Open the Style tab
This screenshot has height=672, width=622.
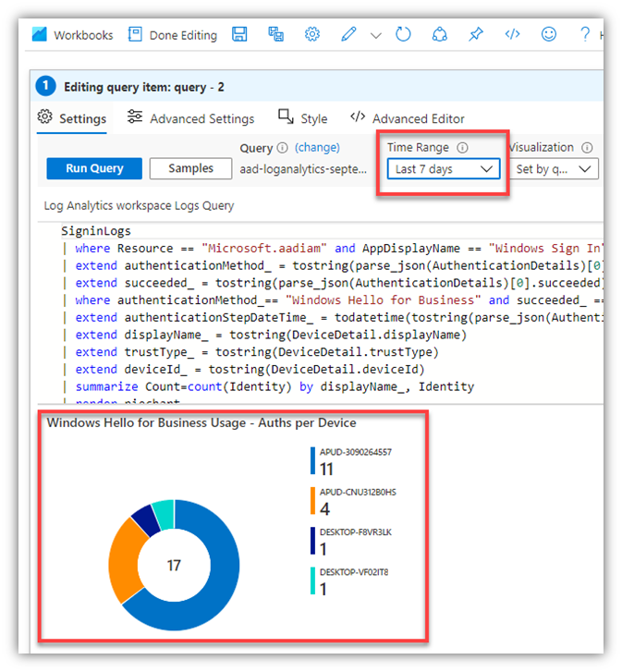tap(303, 118)
